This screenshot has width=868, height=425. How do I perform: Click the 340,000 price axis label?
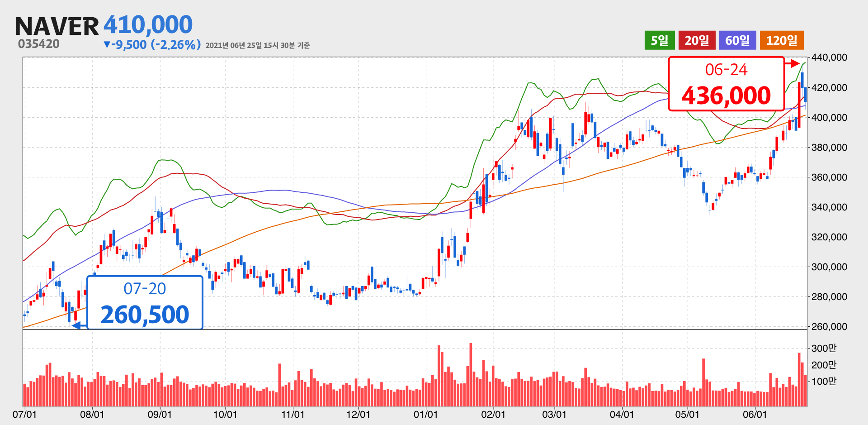829,207
